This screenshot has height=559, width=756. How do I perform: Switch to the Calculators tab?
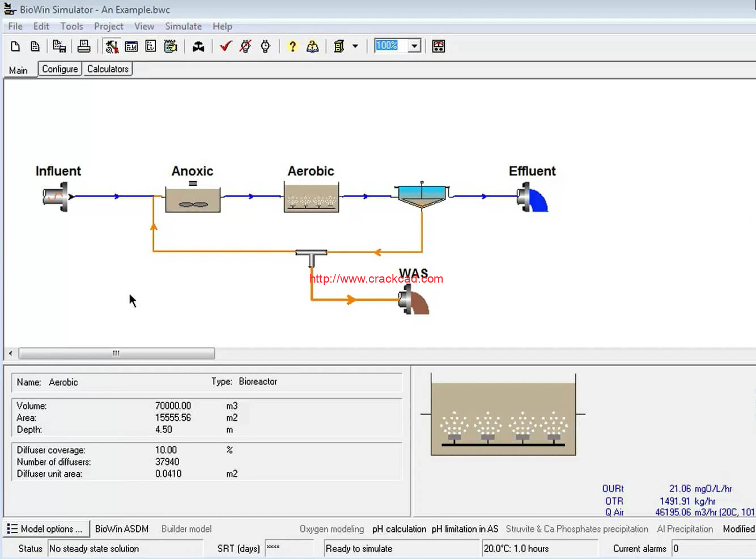(x=108, y=69)
